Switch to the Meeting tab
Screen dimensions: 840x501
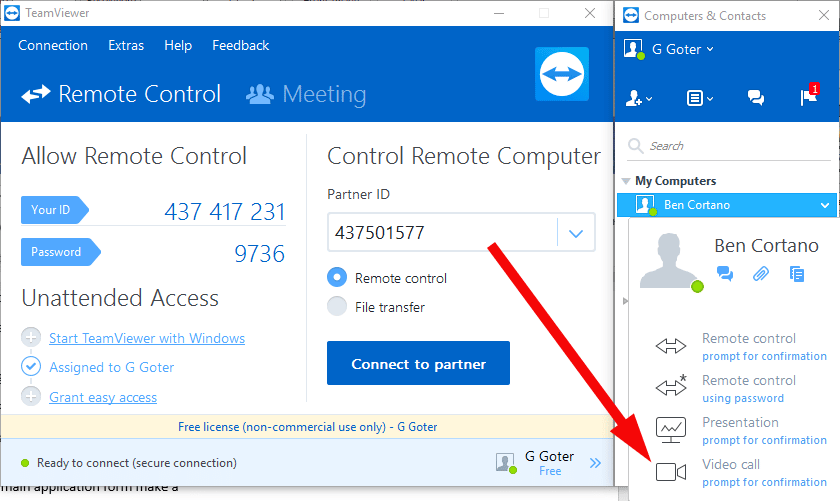306,94
